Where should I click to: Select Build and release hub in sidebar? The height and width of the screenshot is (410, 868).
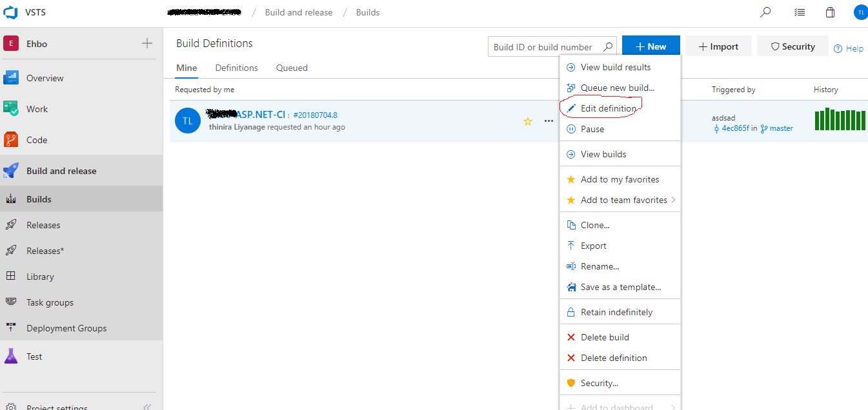pyautogui.click(x=81, y=171)
